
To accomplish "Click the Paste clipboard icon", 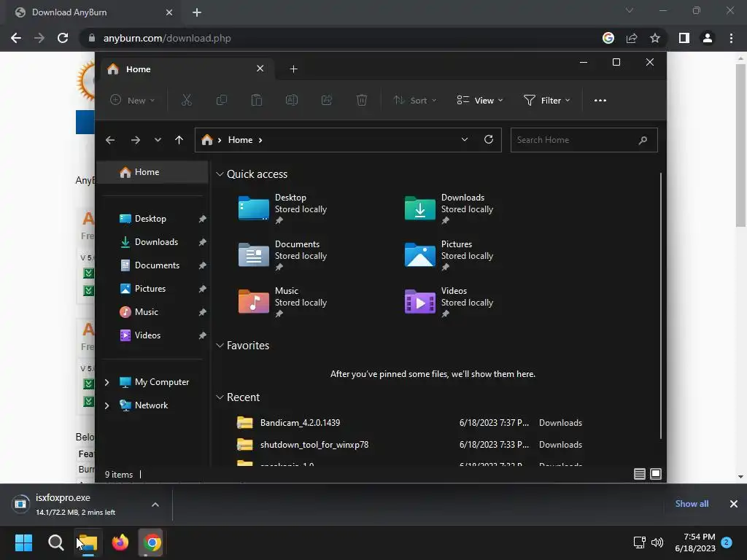I will click(256, 100).
